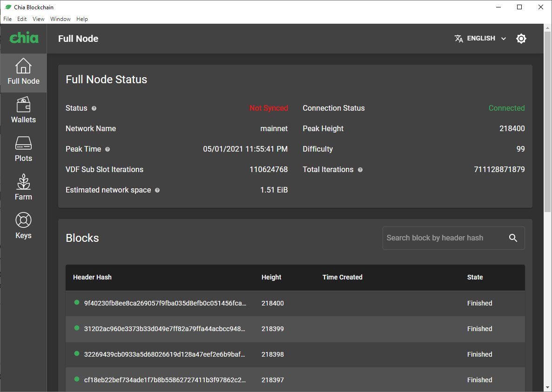Open the Wallets sidebar icon
The width and height of the screenshot is (552, 392).
23,105
